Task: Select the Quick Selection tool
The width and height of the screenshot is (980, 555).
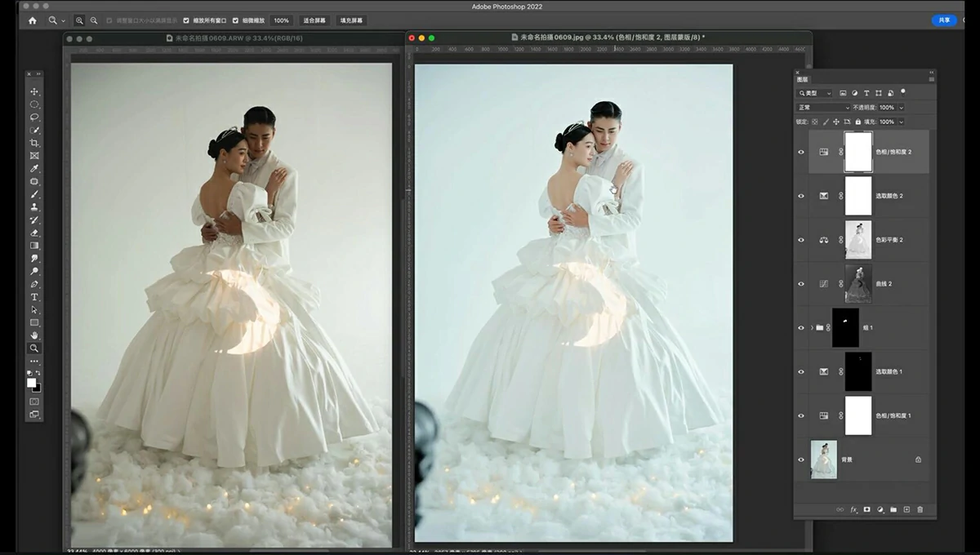Action: click(x=34, y=130)
